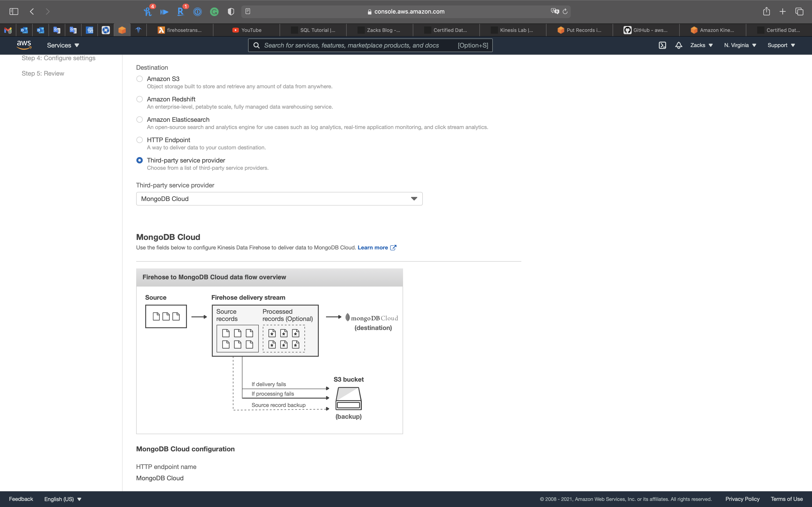Image resolution: width=812 pixels, height=507 pixels.
Task: Reload the page with refresh icon
Action: click(x=565, y=11)
